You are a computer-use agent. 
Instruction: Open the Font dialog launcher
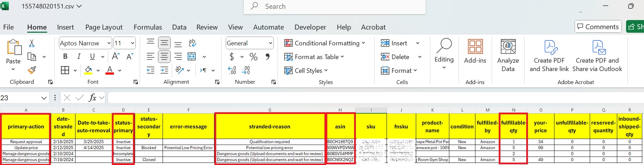tap(136, 82)
